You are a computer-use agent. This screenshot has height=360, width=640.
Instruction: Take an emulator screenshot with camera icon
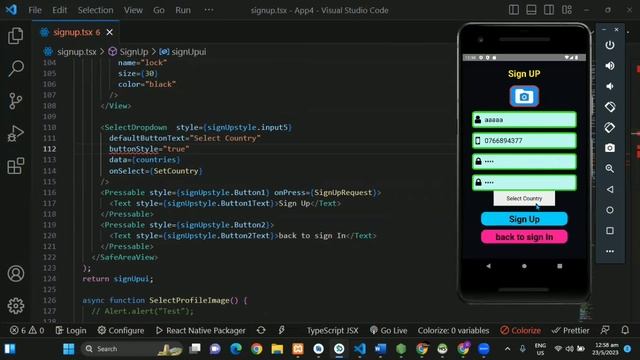pos(610,148)
